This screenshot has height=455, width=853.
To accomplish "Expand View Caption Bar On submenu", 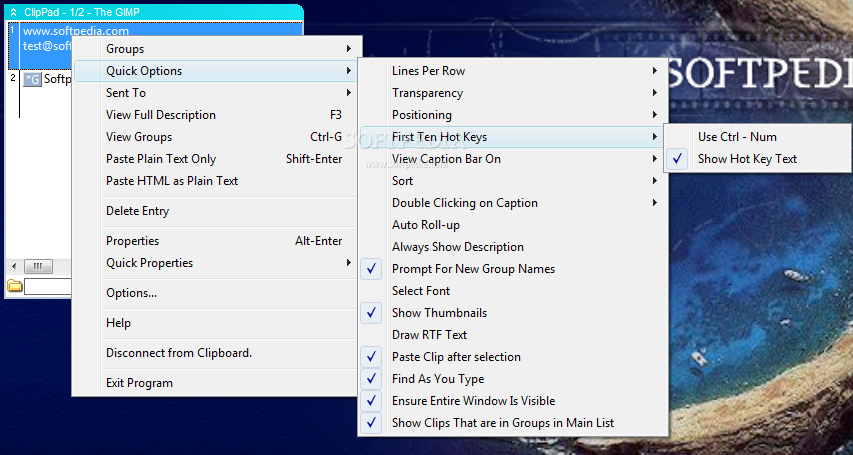I will (x=512, y=159).
